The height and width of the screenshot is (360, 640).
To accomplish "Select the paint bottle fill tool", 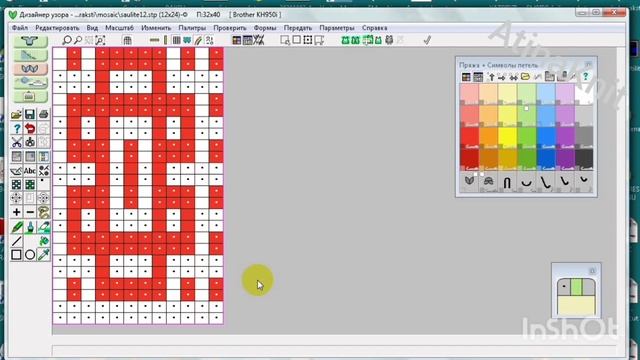I will click(30, 227).
